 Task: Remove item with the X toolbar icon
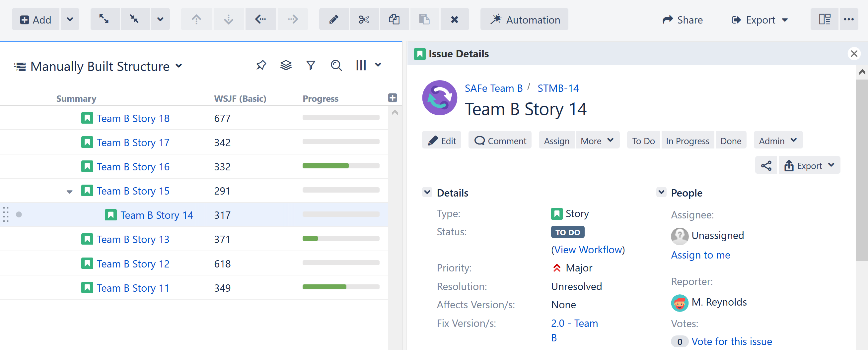454,20
